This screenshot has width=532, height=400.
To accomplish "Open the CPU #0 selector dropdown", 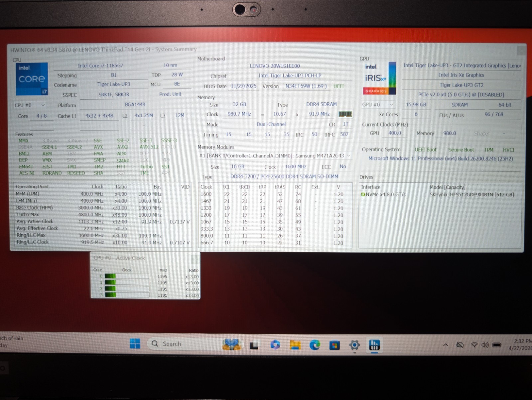I will 30,105.
